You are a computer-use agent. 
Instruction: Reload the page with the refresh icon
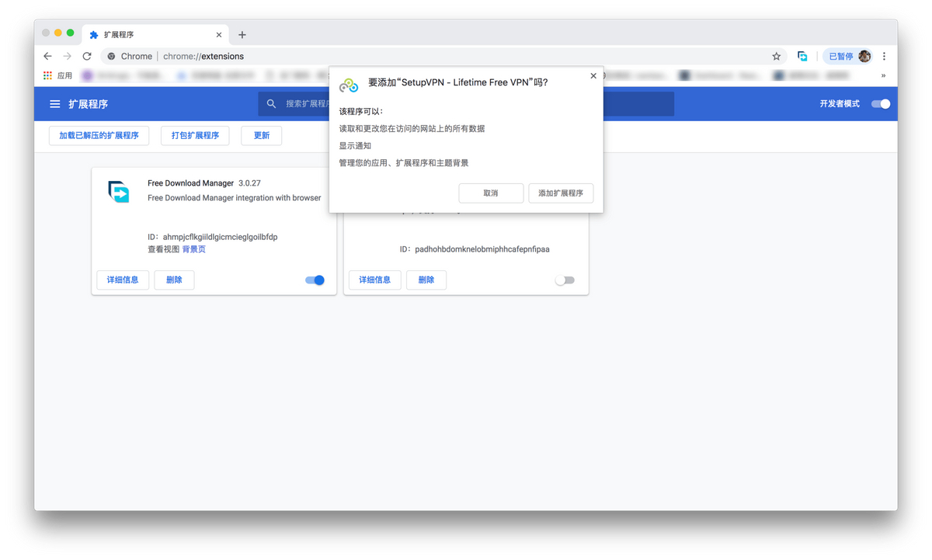[x=87, y=56]
